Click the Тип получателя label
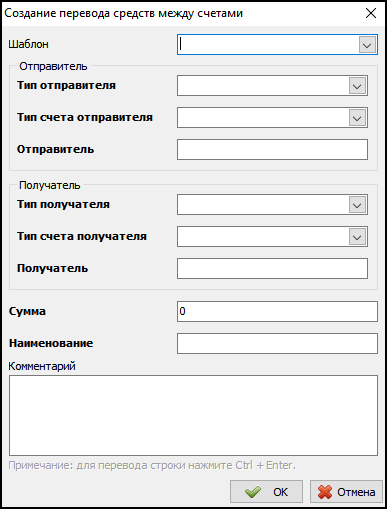This screenshot has width=387, height=509. (63, 204)
